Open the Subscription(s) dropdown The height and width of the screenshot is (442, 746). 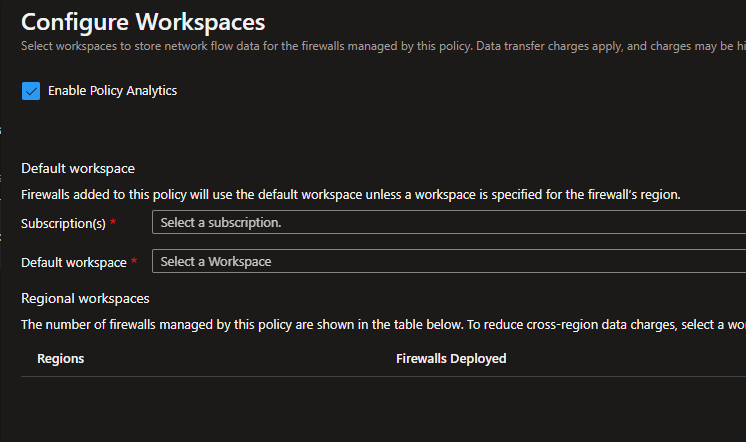[448, 223]
